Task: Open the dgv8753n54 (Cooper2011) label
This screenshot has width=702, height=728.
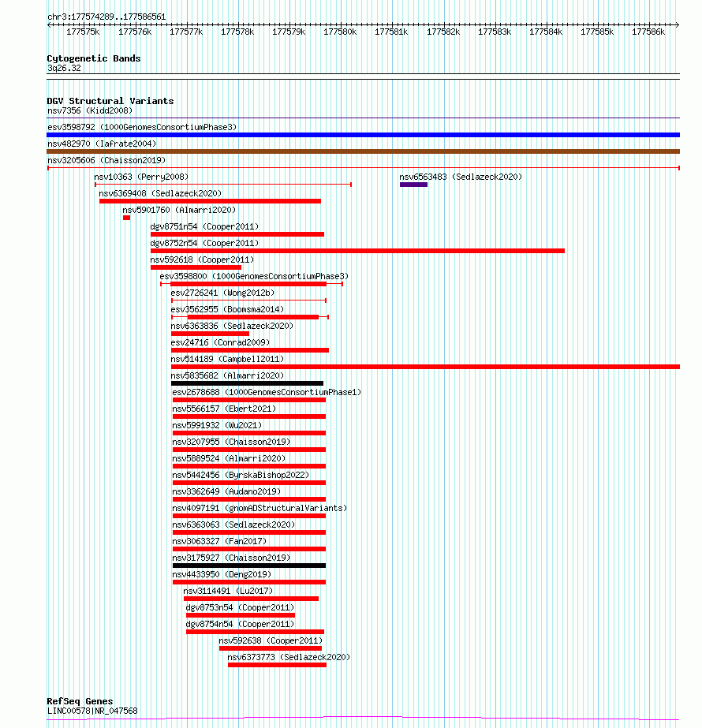Action: coord(240,608)
